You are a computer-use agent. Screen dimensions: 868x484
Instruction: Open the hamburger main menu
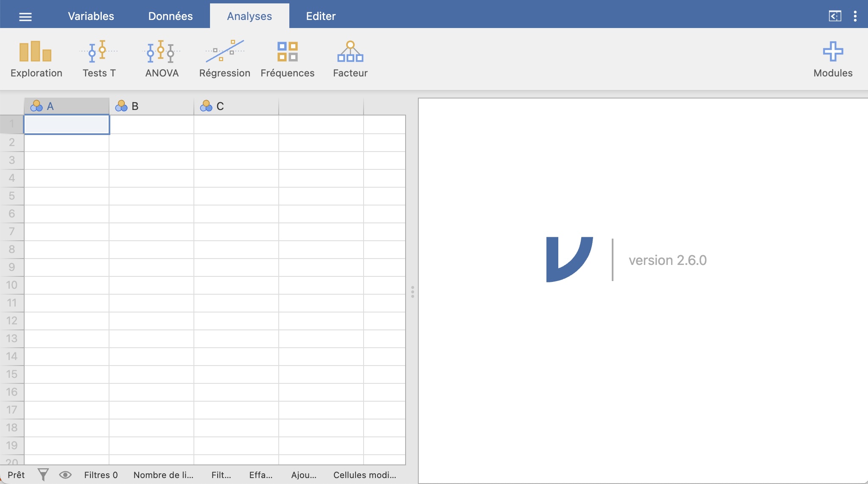(x=25, y=17)
